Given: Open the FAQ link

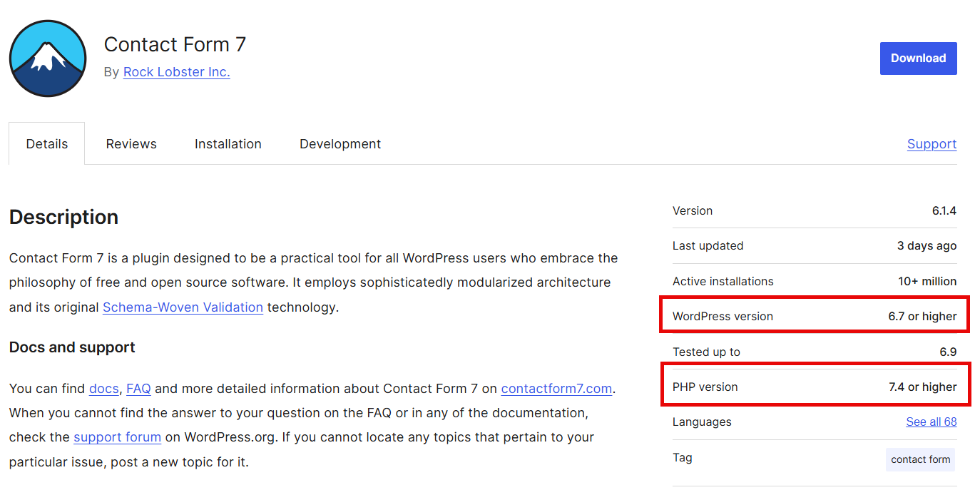Looking at the screenshot, I should (x=138, y=389).
